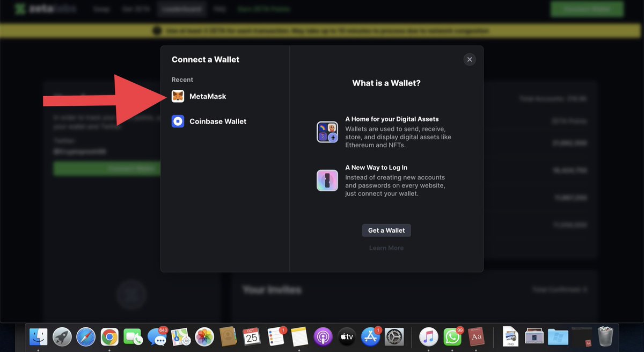Open Notes from the Dock
644x352 pixels.
click(299, 337)
